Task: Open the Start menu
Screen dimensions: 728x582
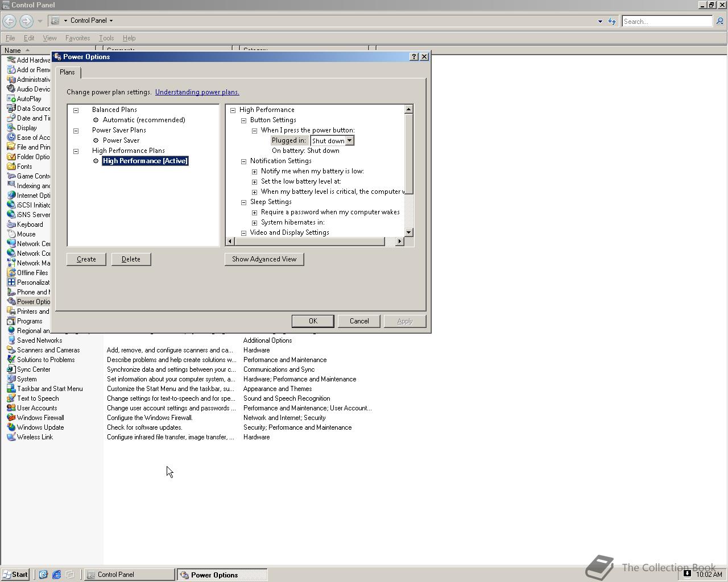Action: tap(15, 575)
